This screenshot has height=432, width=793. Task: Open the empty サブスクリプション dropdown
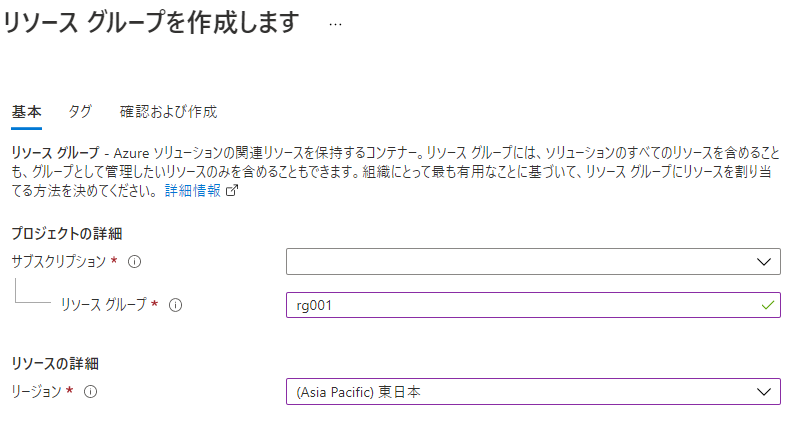pyautogui.click(x=520, y=262)
